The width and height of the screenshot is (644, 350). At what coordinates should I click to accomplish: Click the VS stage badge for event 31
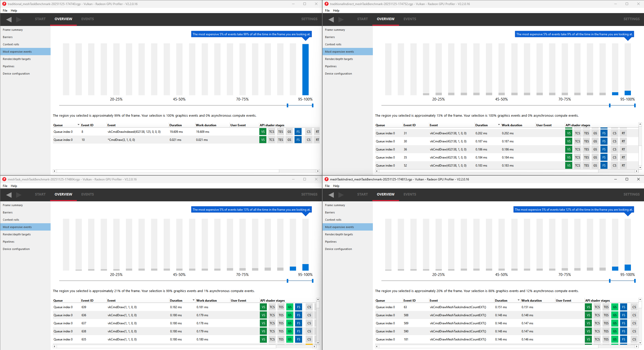(x=569, y=133)
